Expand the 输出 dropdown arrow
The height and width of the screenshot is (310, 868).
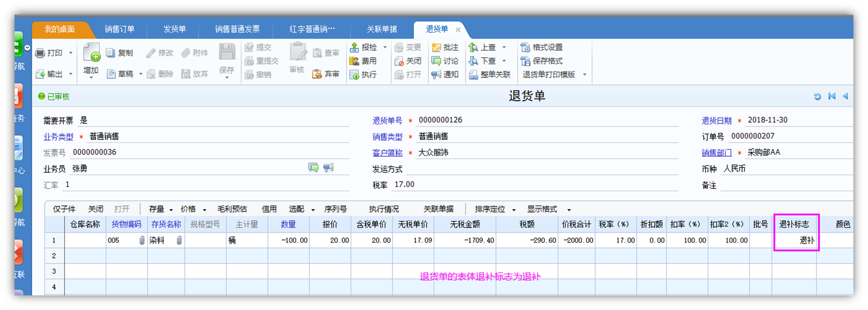coord(71,74)
